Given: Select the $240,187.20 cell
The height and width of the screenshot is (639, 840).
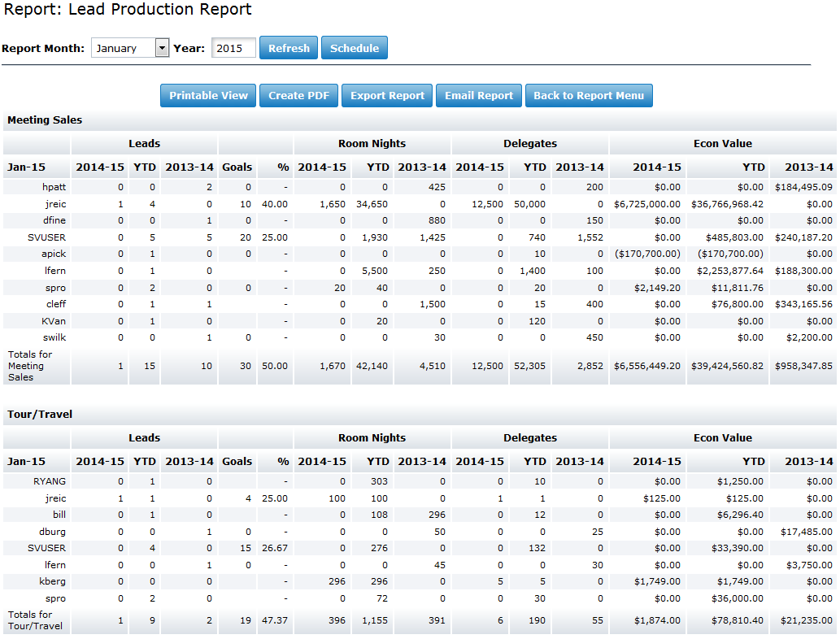Looking at the screenshot, I should (803, 237).
